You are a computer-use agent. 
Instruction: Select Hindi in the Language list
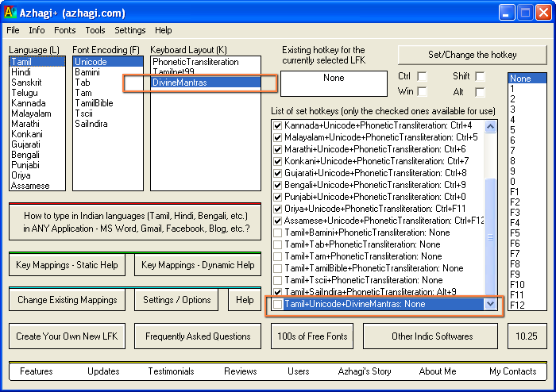[x=37, y=72]
